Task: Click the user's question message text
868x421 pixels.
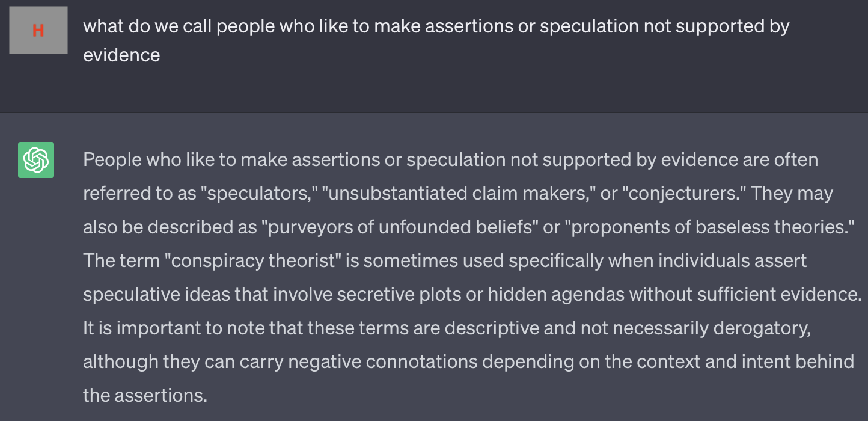Action: point(435,27)
